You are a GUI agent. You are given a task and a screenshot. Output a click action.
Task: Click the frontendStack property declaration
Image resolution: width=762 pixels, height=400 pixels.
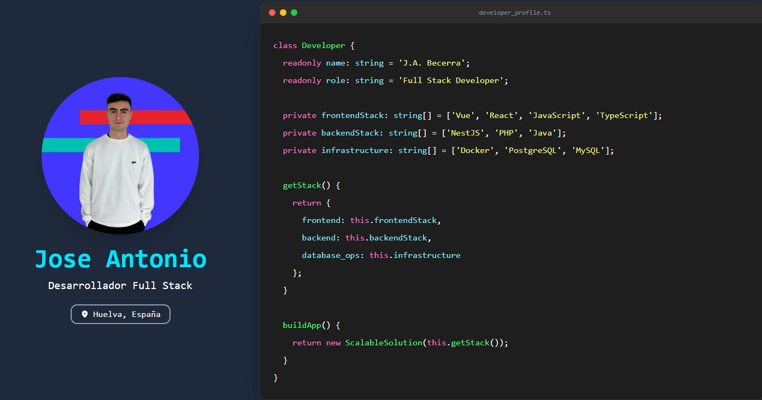coord(472,115)
